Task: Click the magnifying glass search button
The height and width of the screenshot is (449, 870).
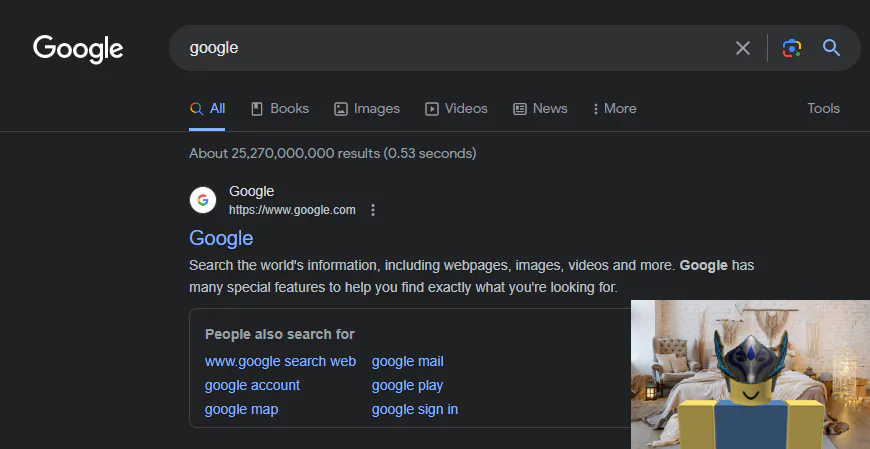Action: click(831, 48)
